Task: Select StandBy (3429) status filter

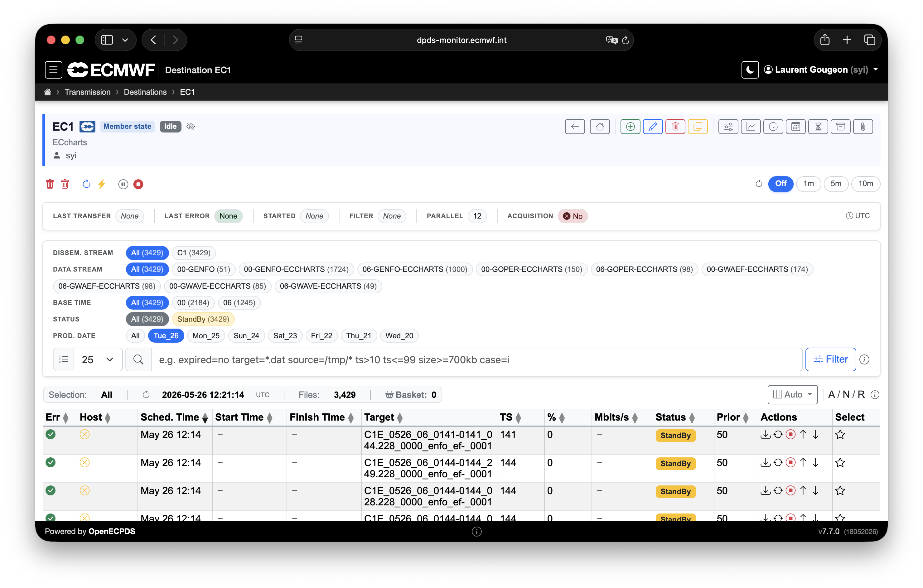Action: tap(203, 319)
